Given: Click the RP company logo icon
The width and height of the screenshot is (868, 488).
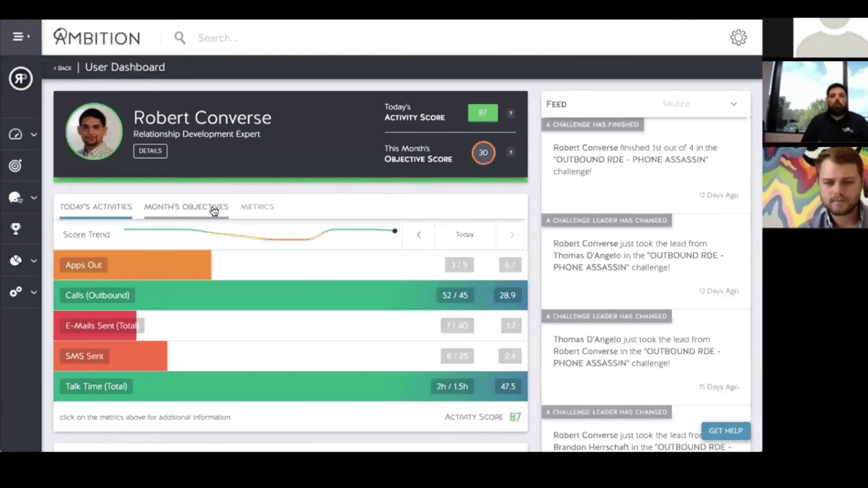Looking at the screenshot, I should [20, 79].
